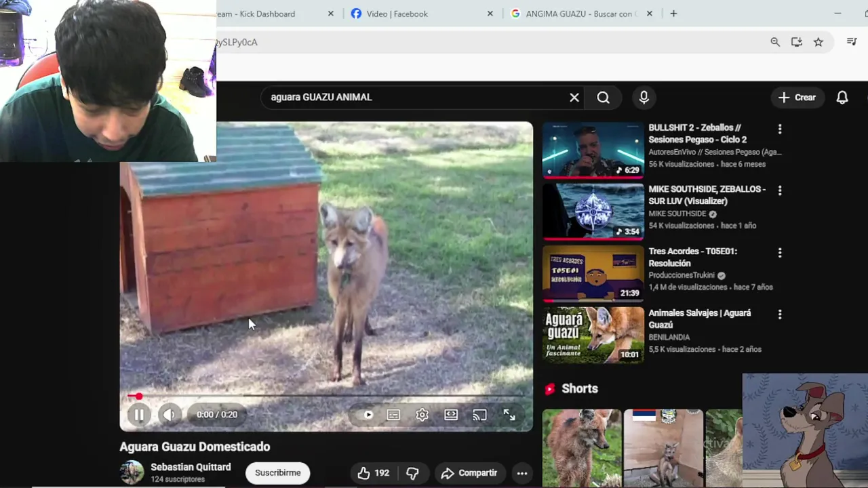
Task: Like the video with 192 likes
Action: point(374,473)
